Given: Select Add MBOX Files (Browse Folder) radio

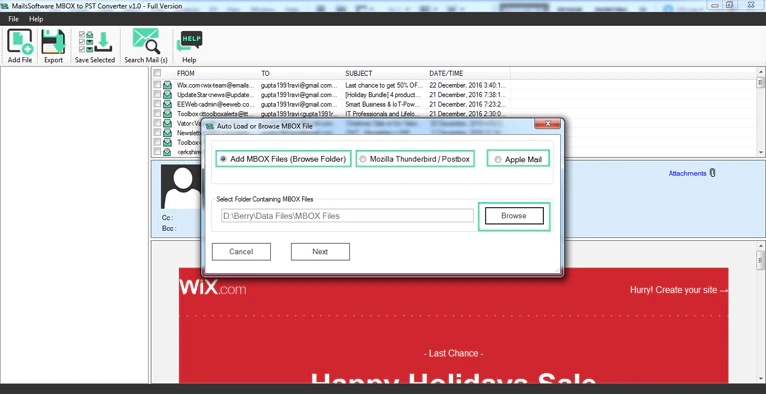Looking at the screenshot, I should [223, 159].
